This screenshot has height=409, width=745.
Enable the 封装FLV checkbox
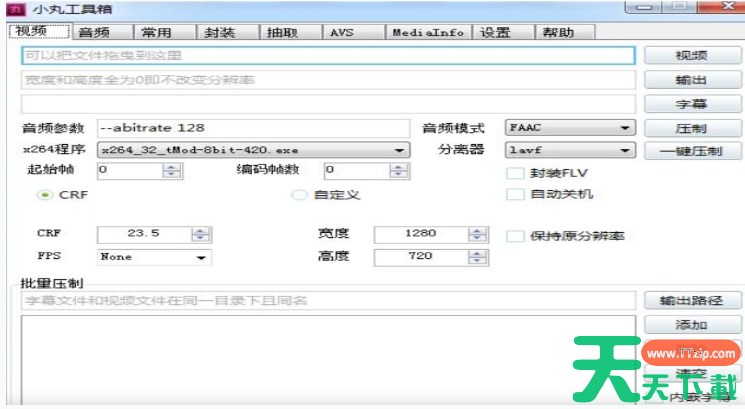516,173
